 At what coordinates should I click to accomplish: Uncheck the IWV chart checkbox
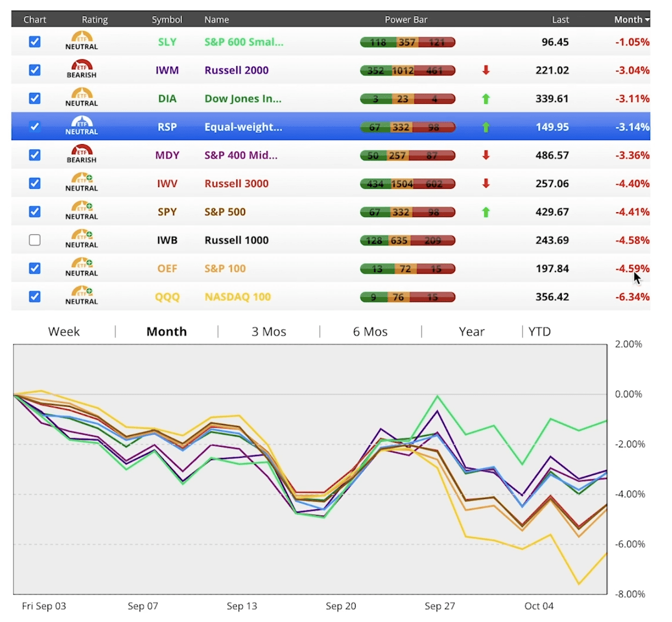[x=35, y=184]
